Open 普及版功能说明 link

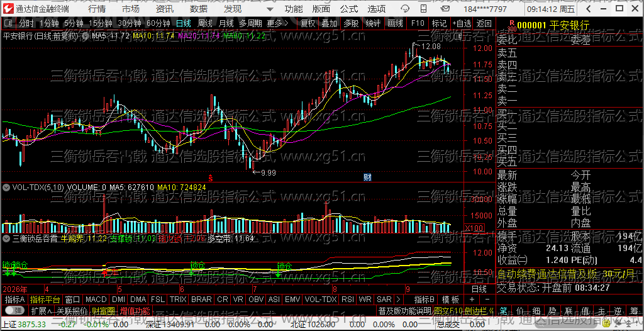pos(404,310)
